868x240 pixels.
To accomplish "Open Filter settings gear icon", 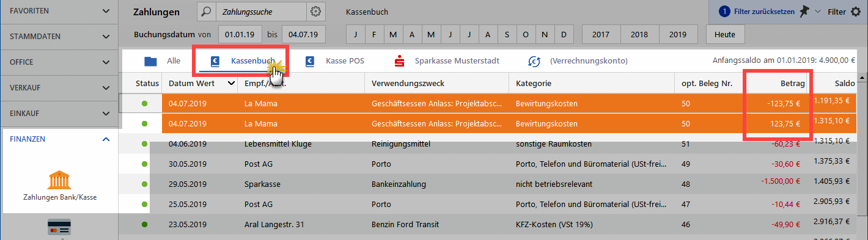I will coord(856,12).
